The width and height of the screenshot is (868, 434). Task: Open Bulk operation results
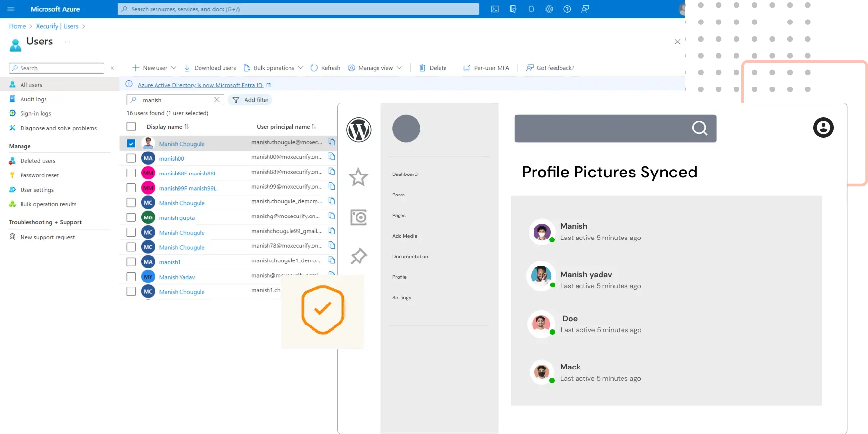coord(48,204)
